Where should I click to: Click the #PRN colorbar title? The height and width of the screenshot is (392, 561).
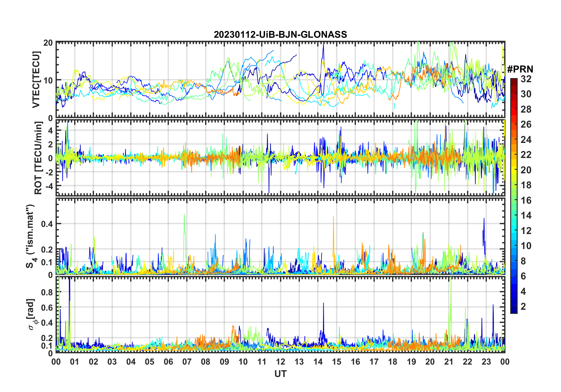[520, 69]
